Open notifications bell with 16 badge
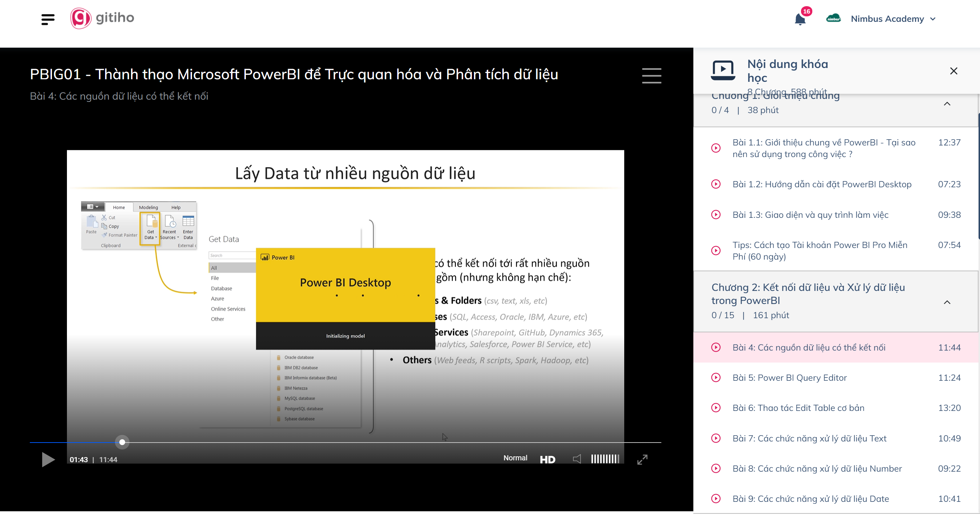Viewport: 980px width, 516px height. (800, 19)
